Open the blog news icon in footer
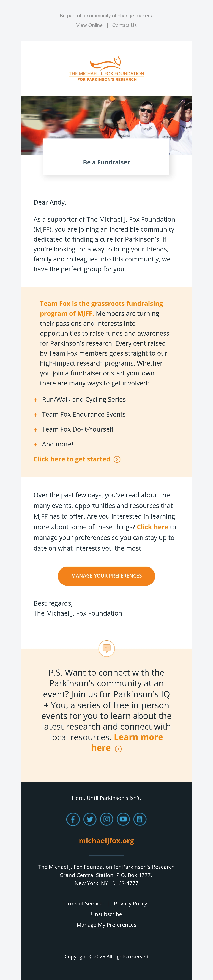The height and width of the screenshot is (980, 213). pyautogui.click(x=140, y=819)
